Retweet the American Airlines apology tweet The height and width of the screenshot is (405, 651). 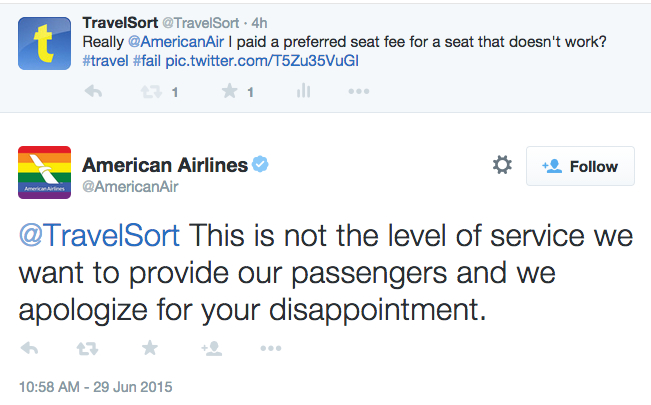click(x=88, y=349)
